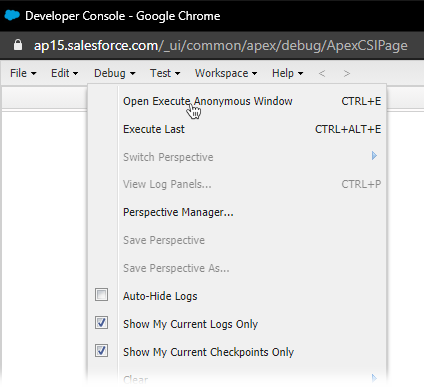Click the Salesforce cloud icon in title bar

12,15
